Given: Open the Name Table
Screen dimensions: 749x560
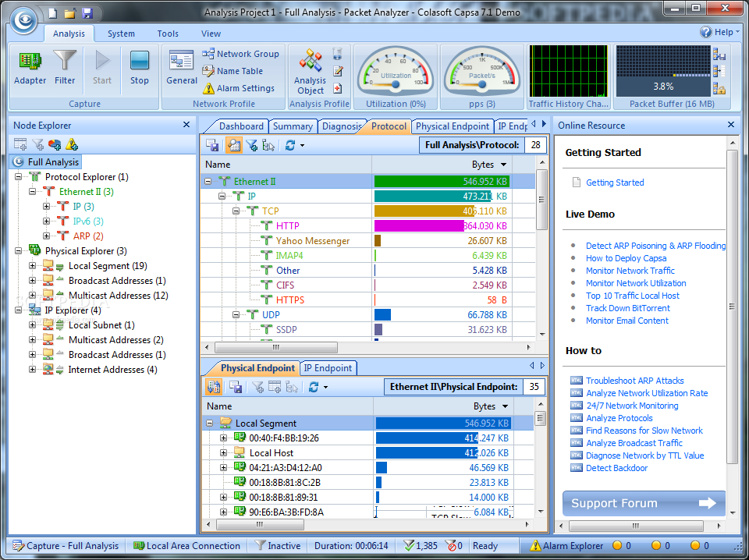Looking at the screenshot, I should (233, 71).
